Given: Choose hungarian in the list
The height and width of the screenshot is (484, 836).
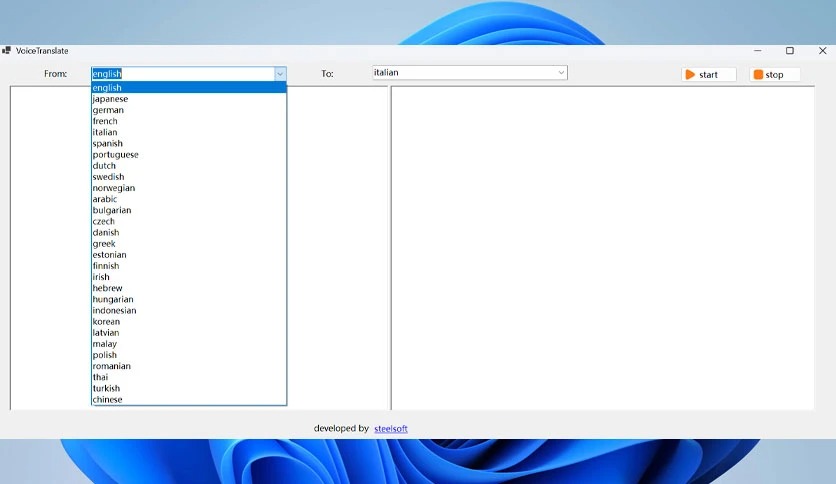Looking at the screenshot, I should pos(189,299).
